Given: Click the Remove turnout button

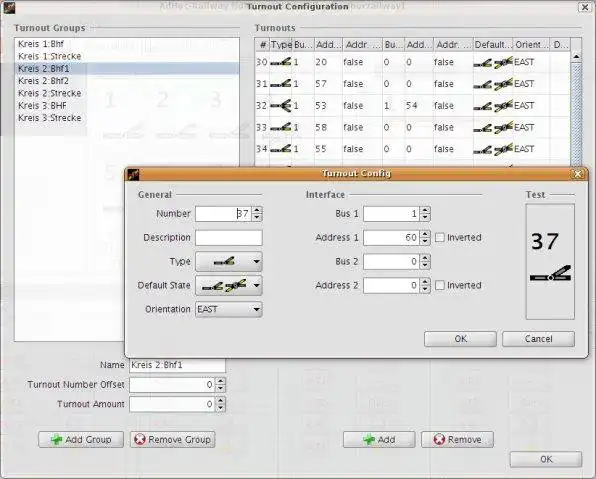Looking at the screenshot, I should [x=457, y=439].
